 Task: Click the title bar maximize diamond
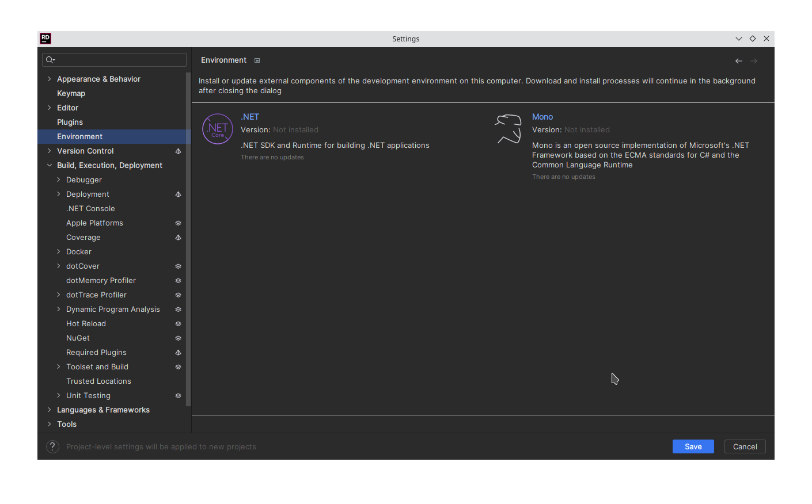tap(753, 39)
